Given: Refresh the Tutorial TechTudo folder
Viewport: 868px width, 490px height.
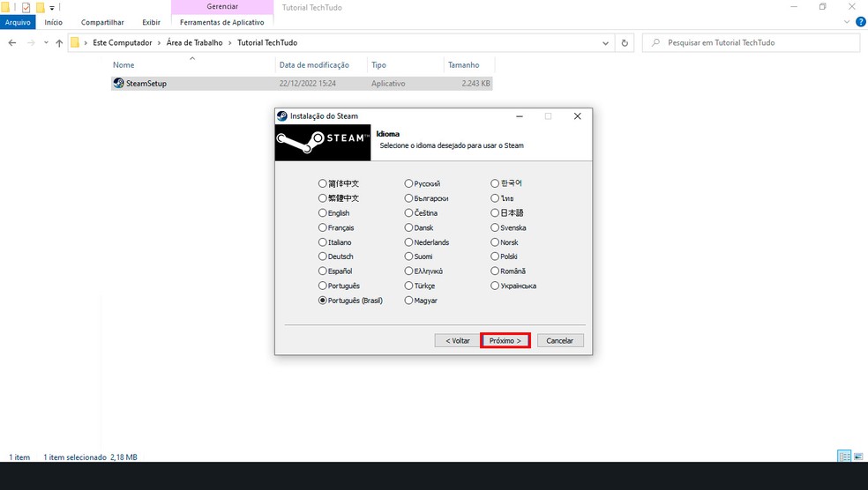Looking at the screenshot, I should pyautogui.click(x=625, y=43).
